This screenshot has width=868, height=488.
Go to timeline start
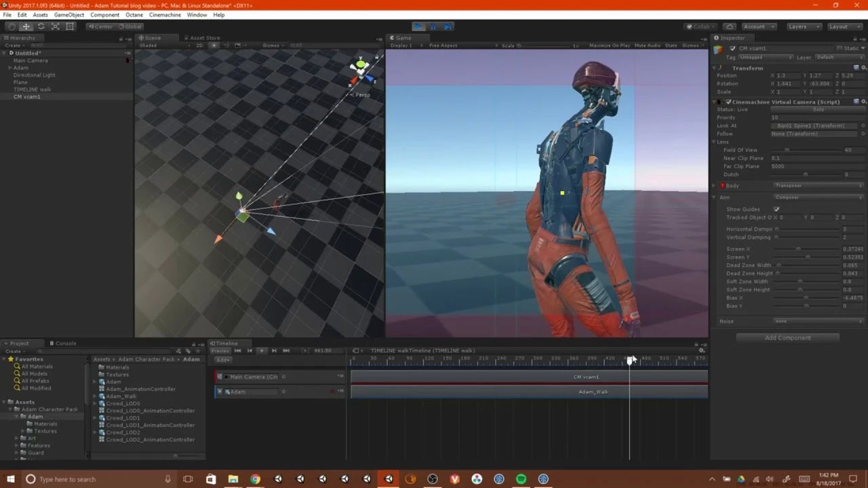[237, 350]
